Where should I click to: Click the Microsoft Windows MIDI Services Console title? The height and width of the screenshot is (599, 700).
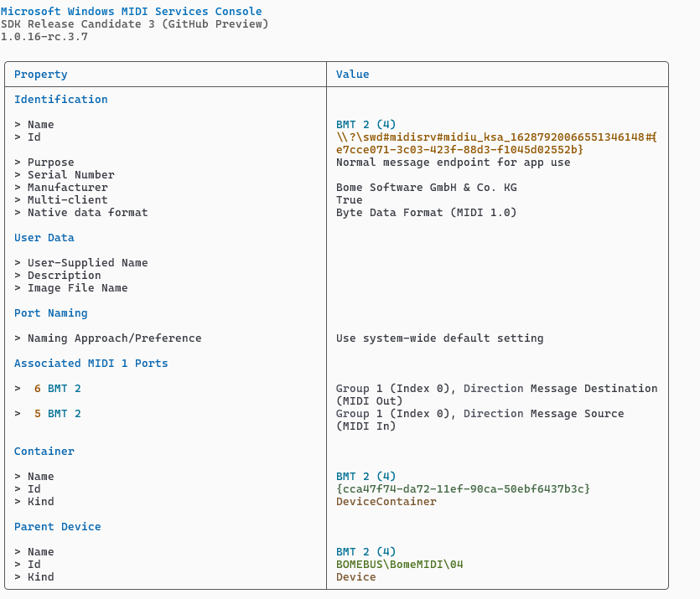pos(131,12)
